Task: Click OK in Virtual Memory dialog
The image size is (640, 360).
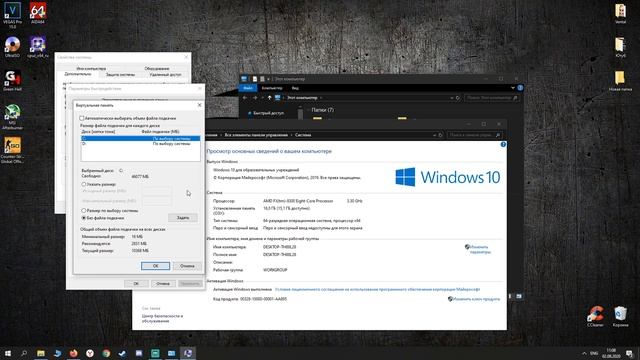Action: click(x=156, y=266)
